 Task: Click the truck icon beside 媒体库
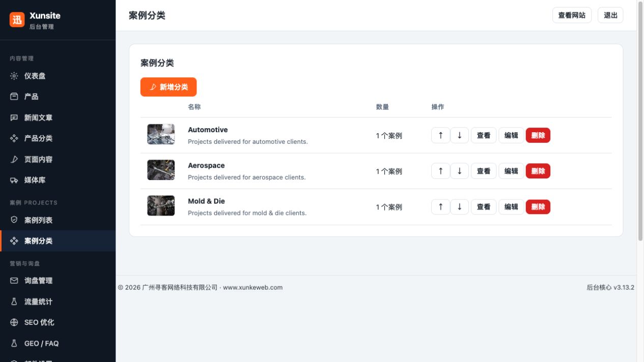(14, 180)
